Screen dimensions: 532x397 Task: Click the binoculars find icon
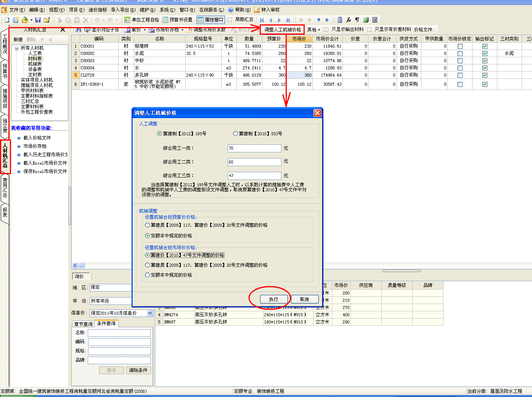(79, 30)
